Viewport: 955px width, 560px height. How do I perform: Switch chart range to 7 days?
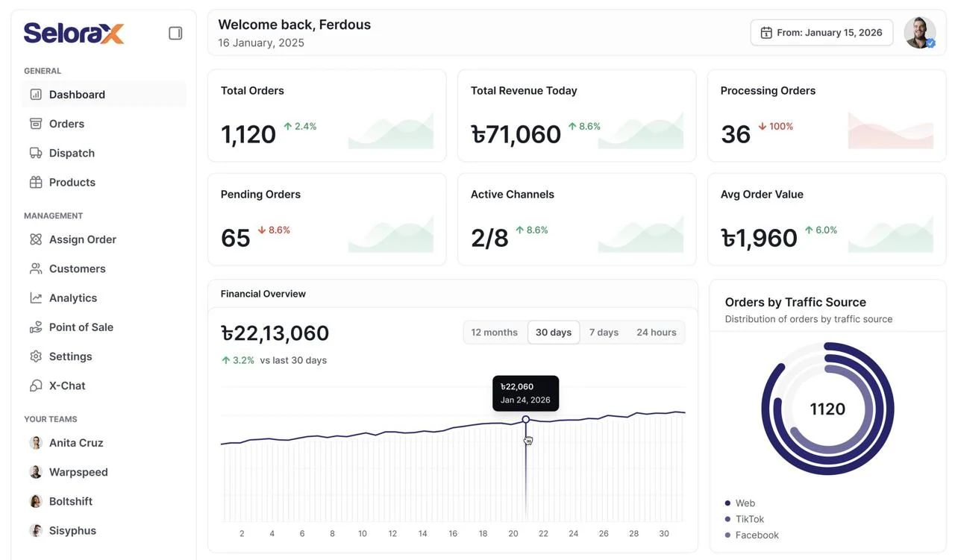604,333
